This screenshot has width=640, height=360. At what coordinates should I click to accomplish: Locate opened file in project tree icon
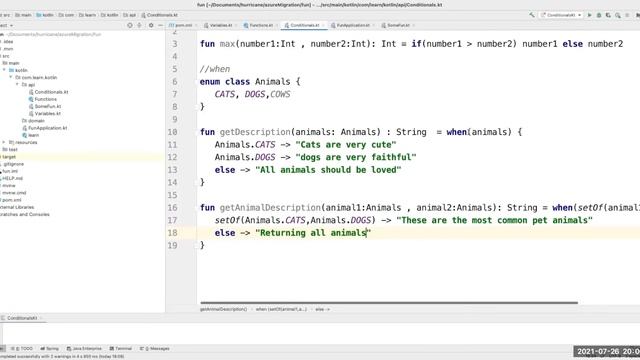point(130,25)
